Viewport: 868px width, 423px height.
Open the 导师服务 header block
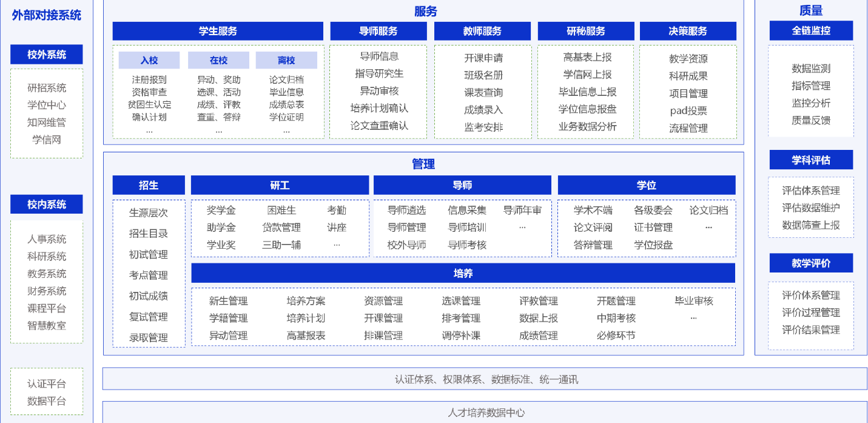[x=378, y=31]
